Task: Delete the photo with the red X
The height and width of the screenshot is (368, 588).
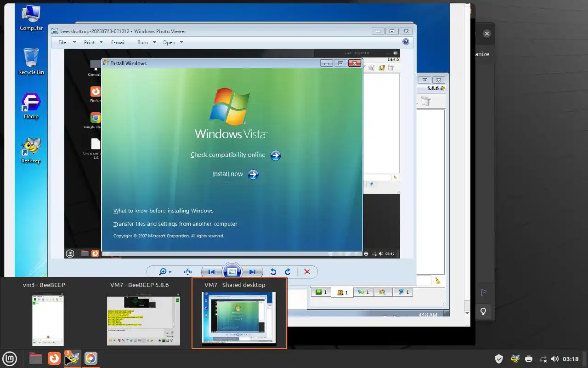Action: 307,272
